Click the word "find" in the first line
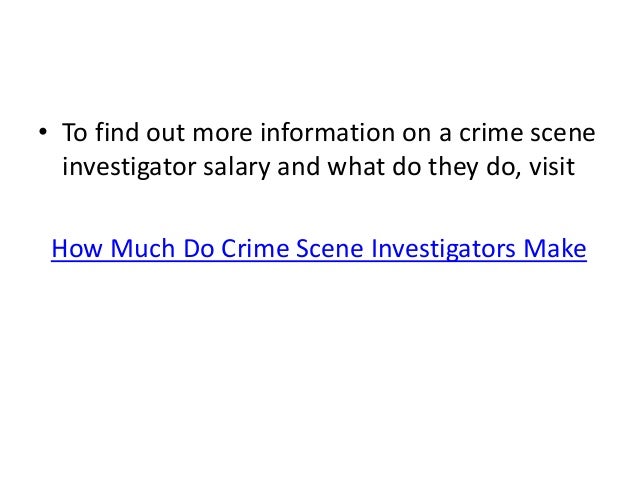Viewport: 638px width, 479px height. pos(117,132)
